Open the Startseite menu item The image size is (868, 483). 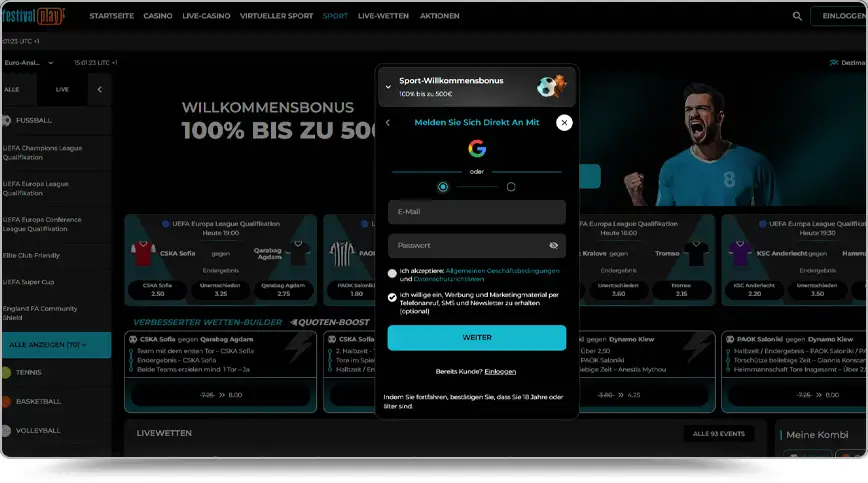pos(112,16)
